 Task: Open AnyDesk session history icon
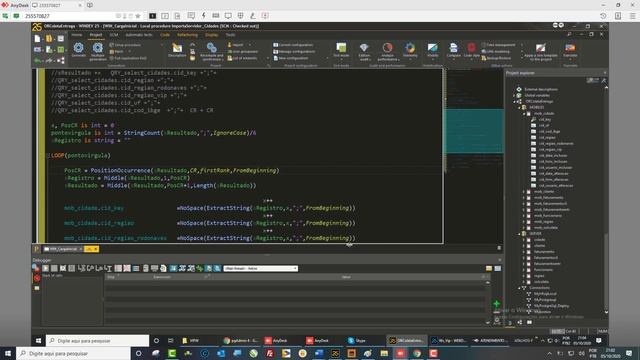(603, 16)
